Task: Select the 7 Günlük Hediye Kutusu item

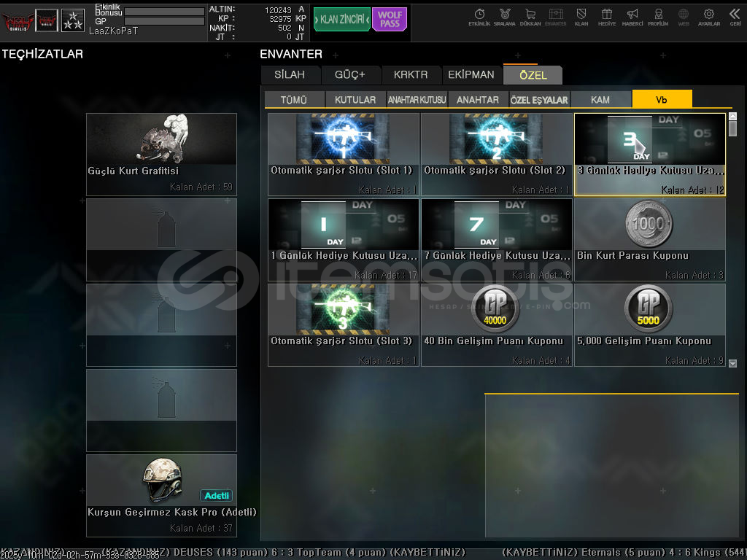Action: pos(496,239)
